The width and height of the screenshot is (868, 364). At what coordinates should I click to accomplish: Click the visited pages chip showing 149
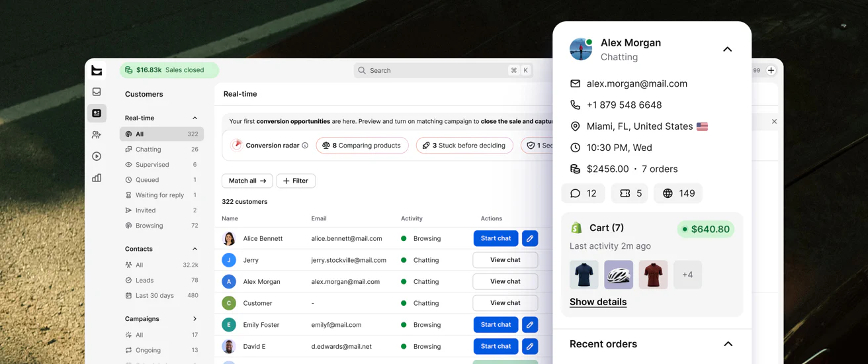tap(678, 193)
